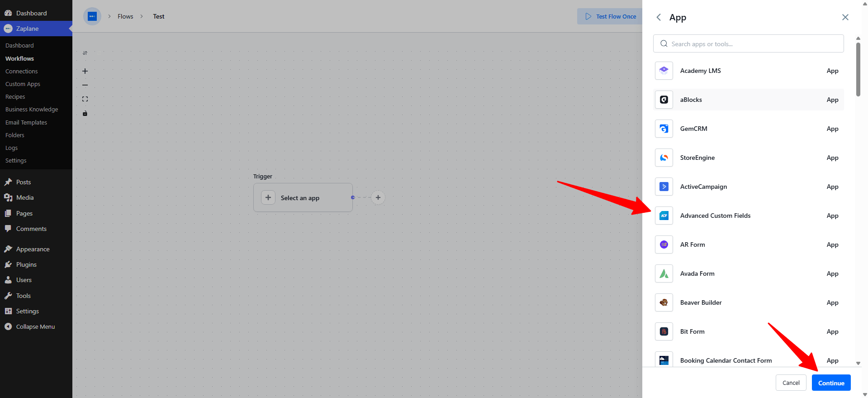Image resolution: width=868 pixels, height=398 pixels.
Task: Select the Academy LMS name text
Action: (x=700, y=71)
